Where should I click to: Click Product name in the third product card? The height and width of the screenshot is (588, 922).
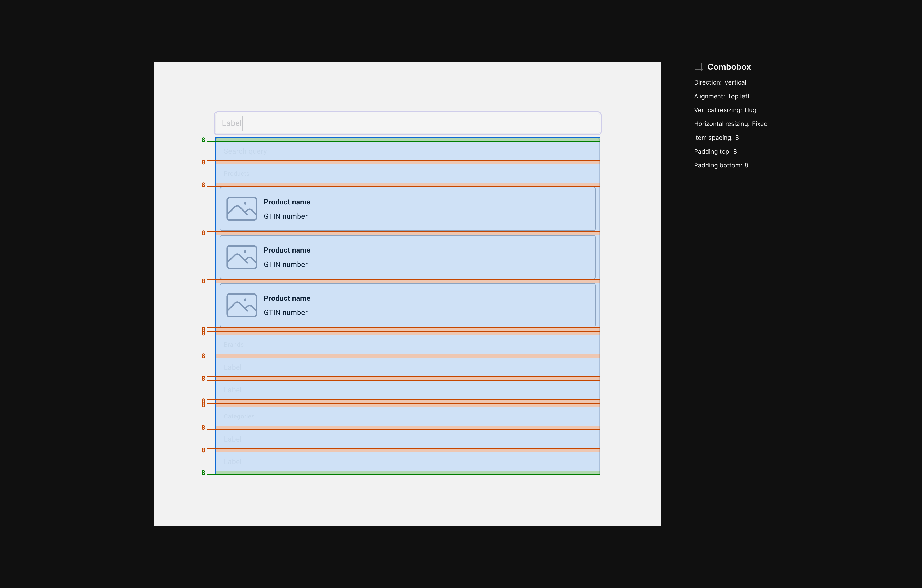pos(287,298)
